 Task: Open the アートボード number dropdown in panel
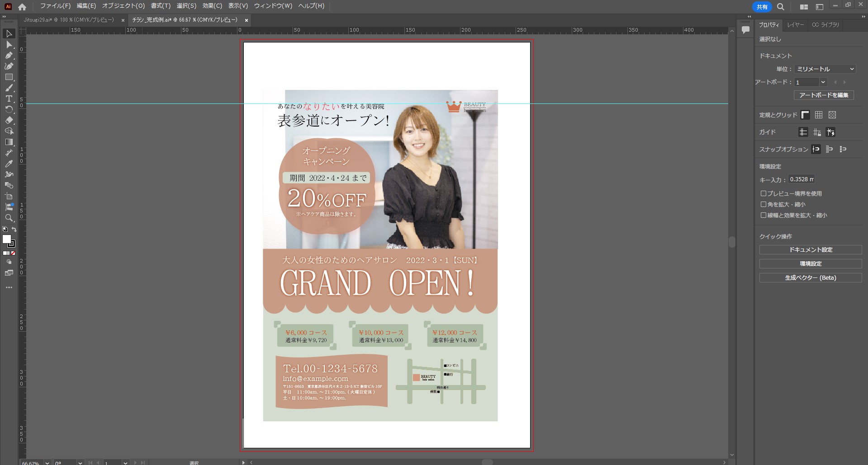(x=823, y=82)
